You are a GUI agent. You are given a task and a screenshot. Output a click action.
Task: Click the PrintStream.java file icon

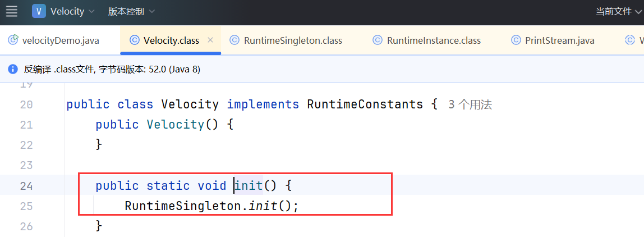[x=516, y=40]
